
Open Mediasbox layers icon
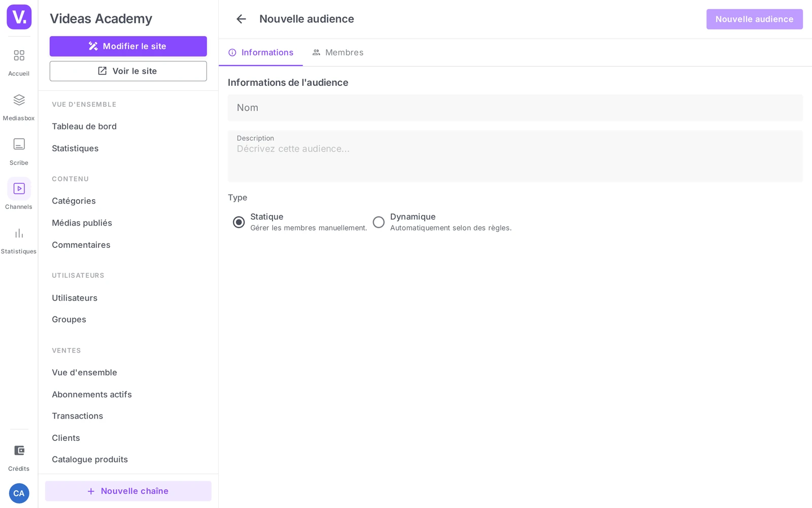[19, 100]
